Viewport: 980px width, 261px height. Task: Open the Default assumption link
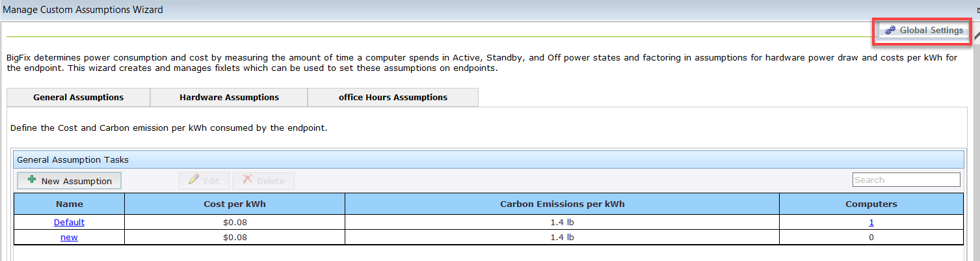pyautogui.click(x=69, y=222)
